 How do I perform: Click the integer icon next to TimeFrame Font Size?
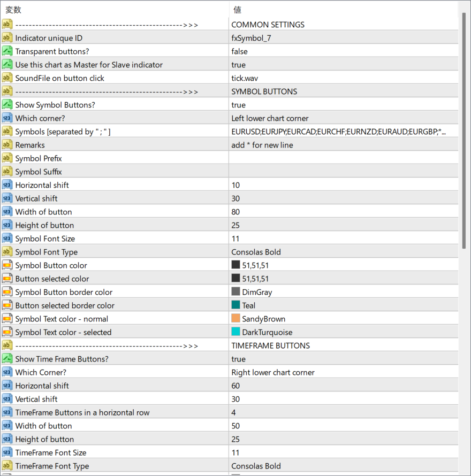[x=7, y=452]
